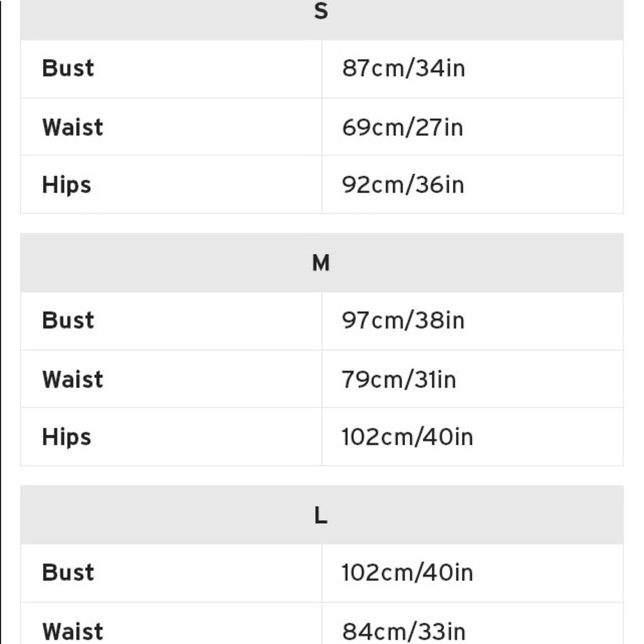
Task: Click the Waist label under size M
Action: [x=72, y=379]
